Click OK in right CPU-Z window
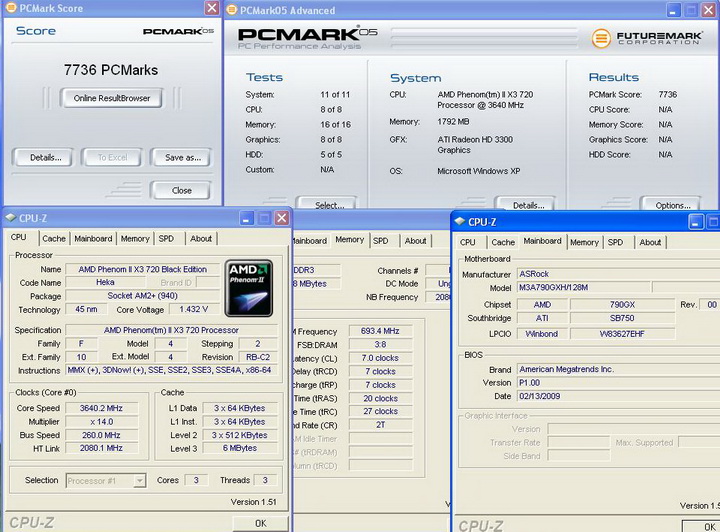720x532 pixels. [700, 526]
